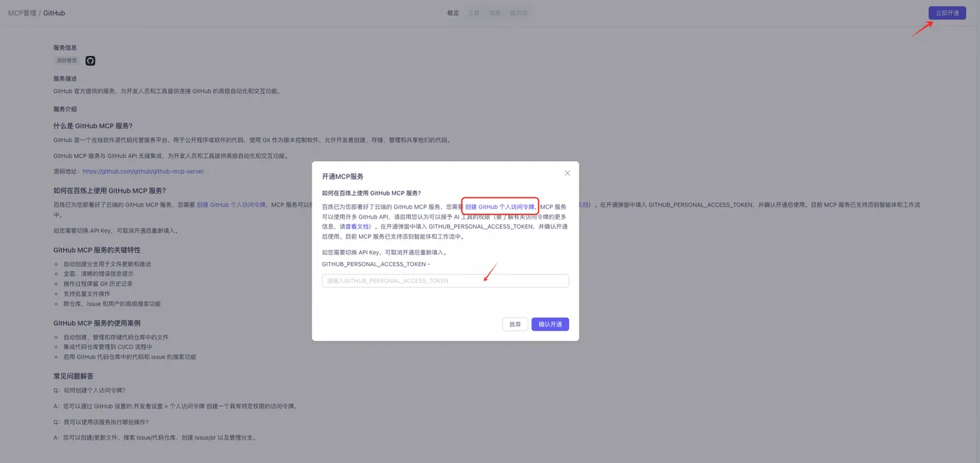
Task: Go to MCP管理 in breadcrumb
Action: point(22,13)
